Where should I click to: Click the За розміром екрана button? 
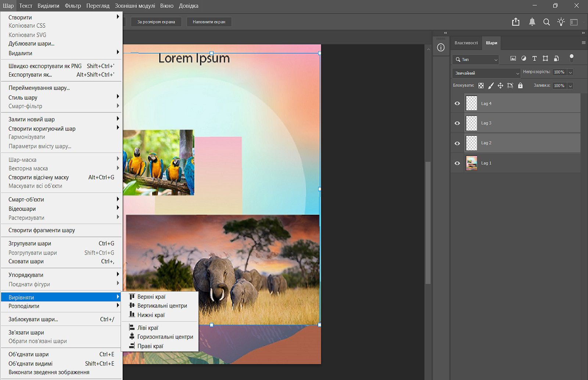click(x=156, y=22)
